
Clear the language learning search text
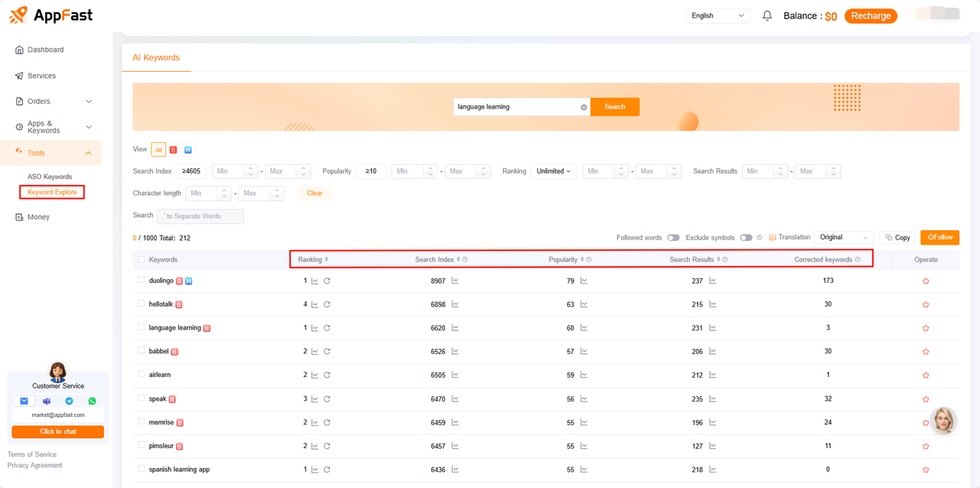pyautogui.click(x=583, y=107)
